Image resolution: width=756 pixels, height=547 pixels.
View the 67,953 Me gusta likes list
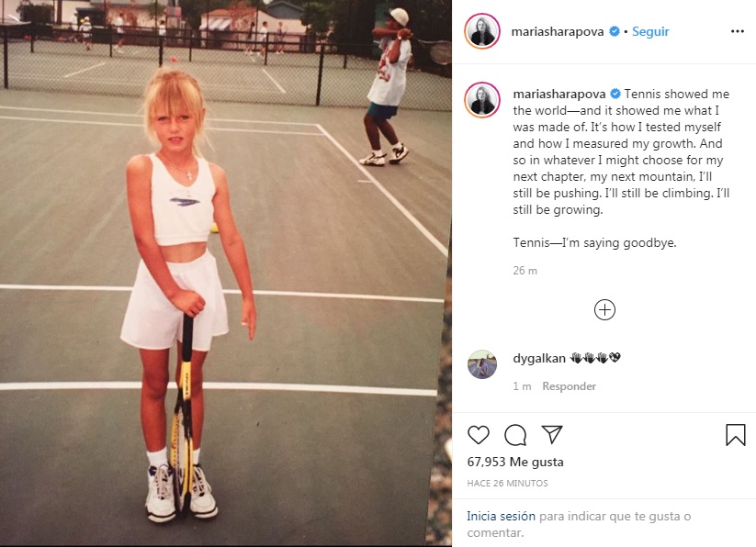[515, 462]
